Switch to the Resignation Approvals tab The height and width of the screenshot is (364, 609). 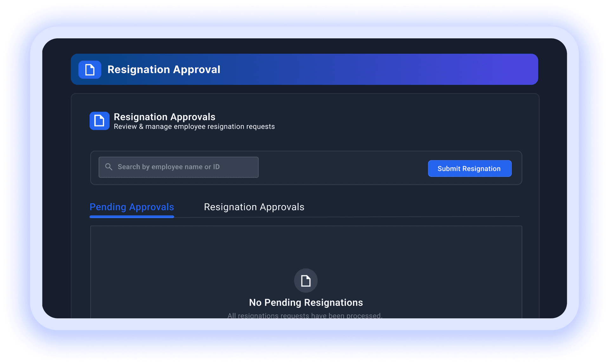pos(254,207)
